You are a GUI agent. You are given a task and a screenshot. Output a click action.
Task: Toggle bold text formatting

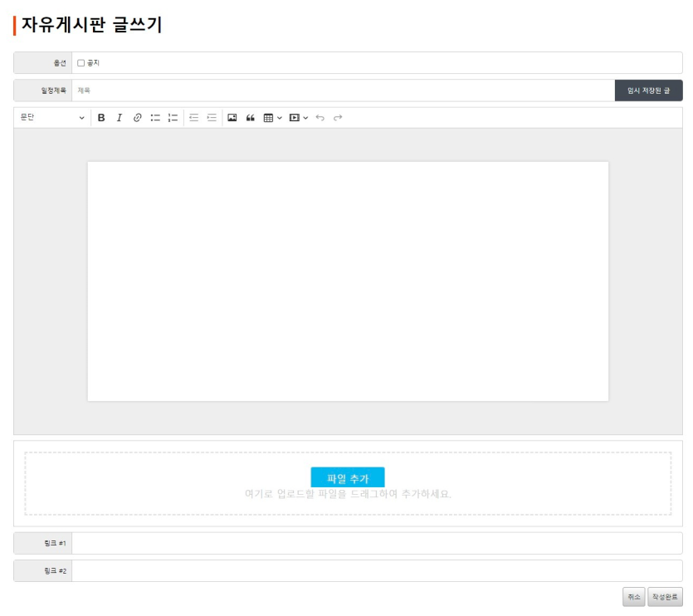[101, 118]
